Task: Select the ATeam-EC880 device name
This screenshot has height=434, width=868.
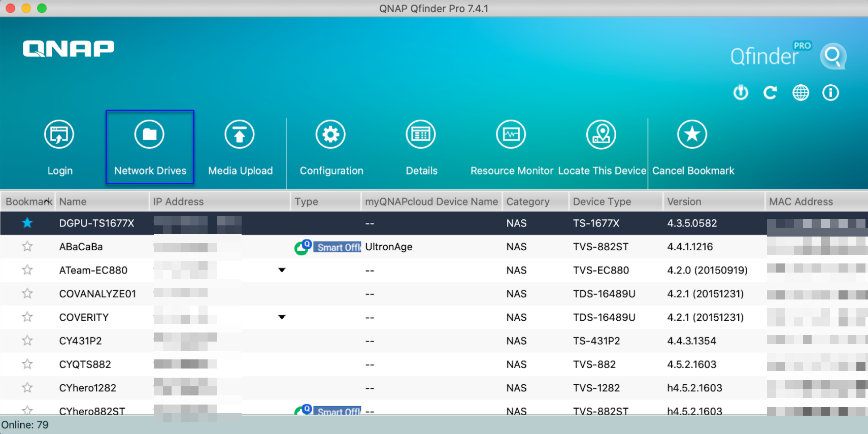Action: coord(93,270)
